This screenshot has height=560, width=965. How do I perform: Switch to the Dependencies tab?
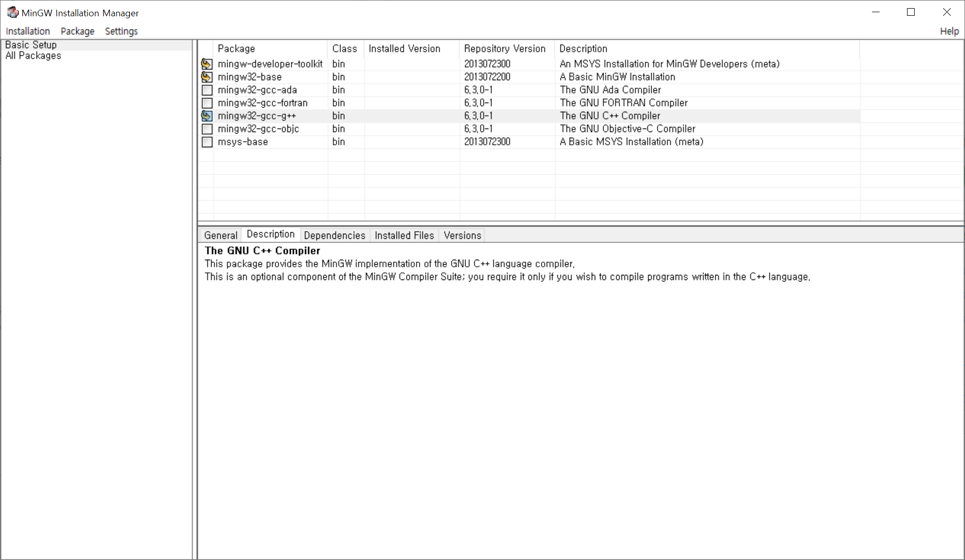(x=335, y=235)
